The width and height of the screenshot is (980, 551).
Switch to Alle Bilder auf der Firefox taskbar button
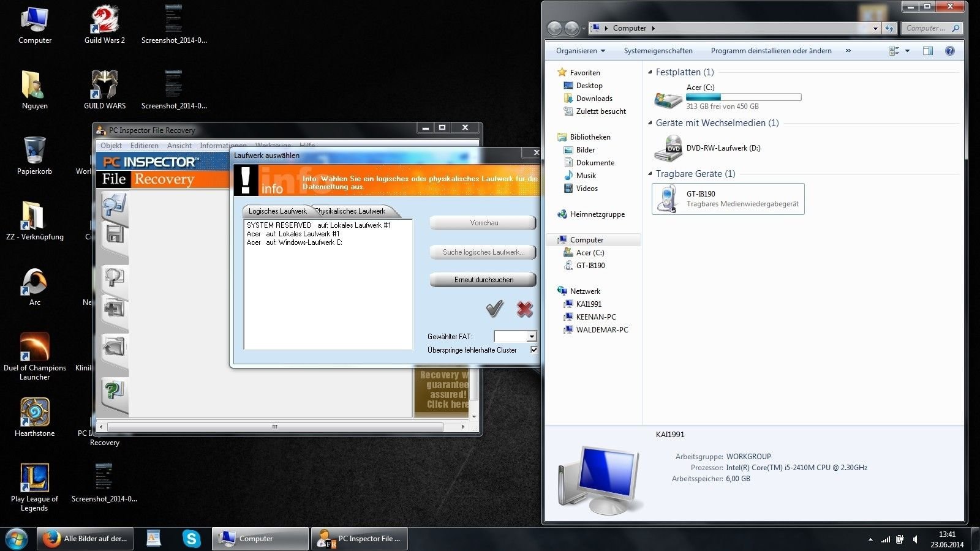(86, 539)
